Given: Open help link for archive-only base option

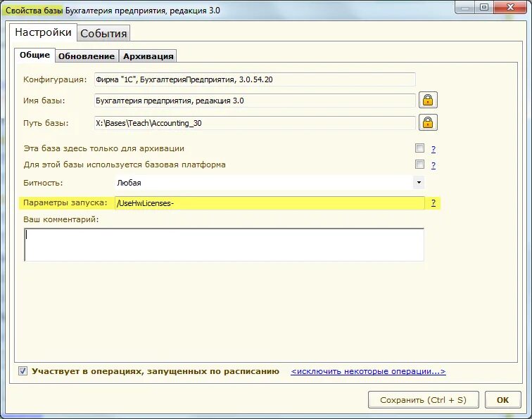Looking at the screenshot, I should click(x=433, y=149).
